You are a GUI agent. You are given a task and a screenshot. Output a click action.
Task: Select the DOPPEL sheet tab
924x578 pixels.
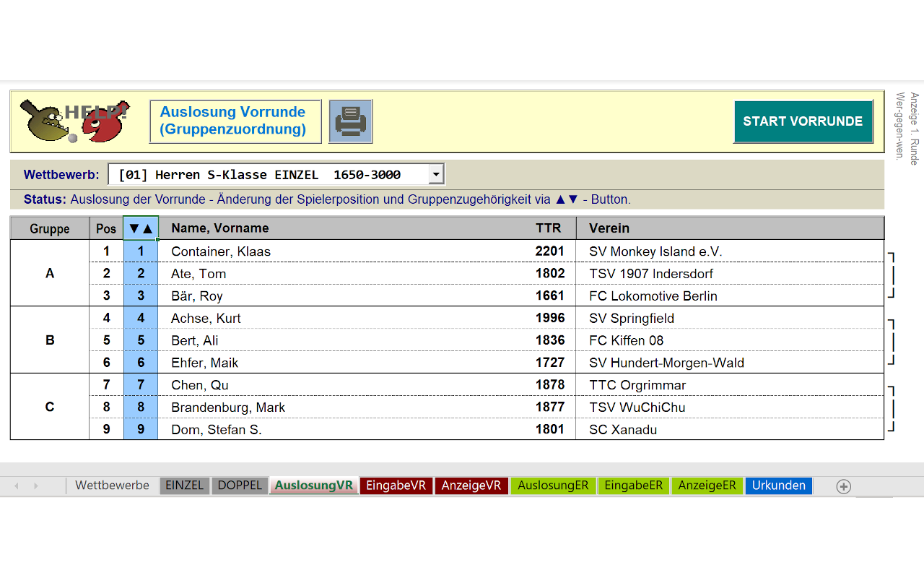tap(240, 486)
